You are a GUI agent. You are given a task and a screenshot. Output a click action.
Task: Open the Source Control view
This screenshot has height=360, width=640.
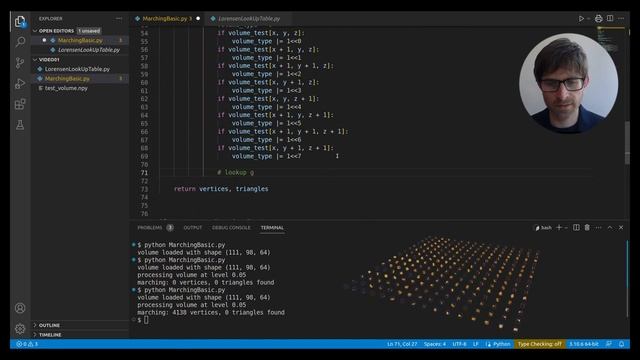tap(20, 63)
